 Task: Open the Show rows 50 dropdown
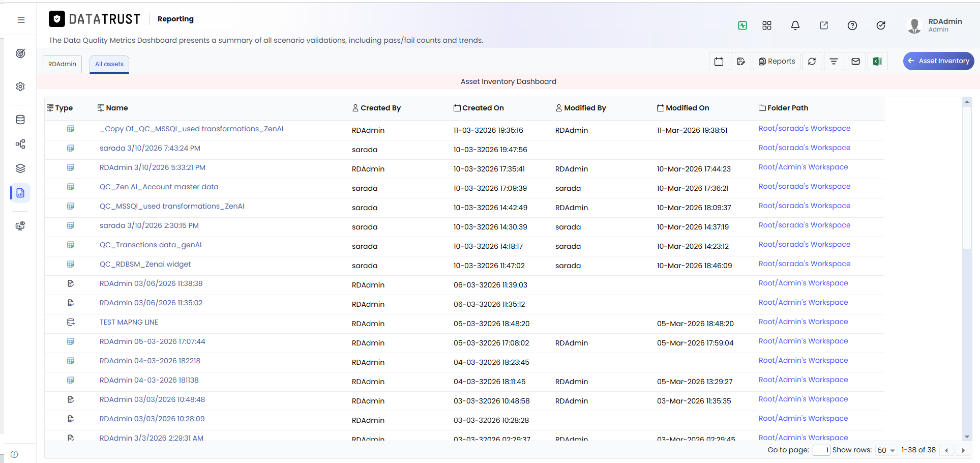pyautogui.click(x=886, y=450)
